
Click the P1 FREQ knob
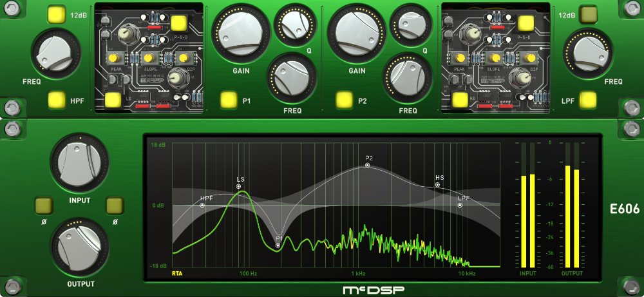pos(292,78)
